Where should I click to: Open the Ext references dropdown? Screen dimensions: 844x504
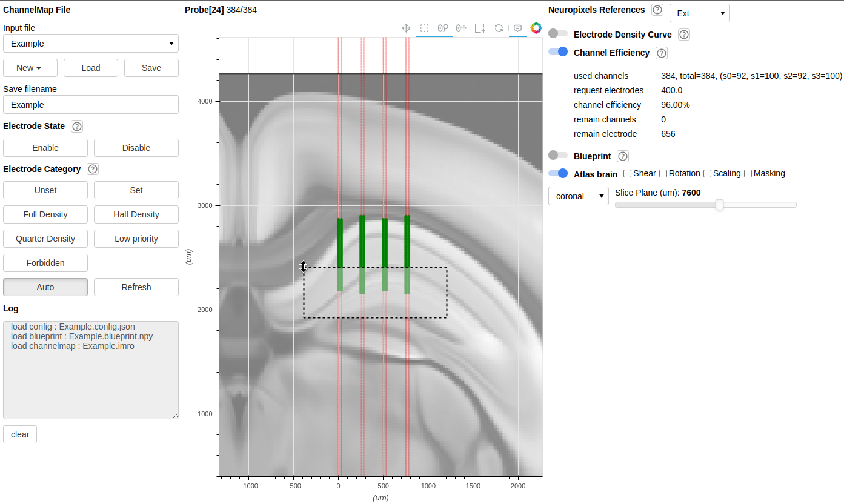coord(700,13)
